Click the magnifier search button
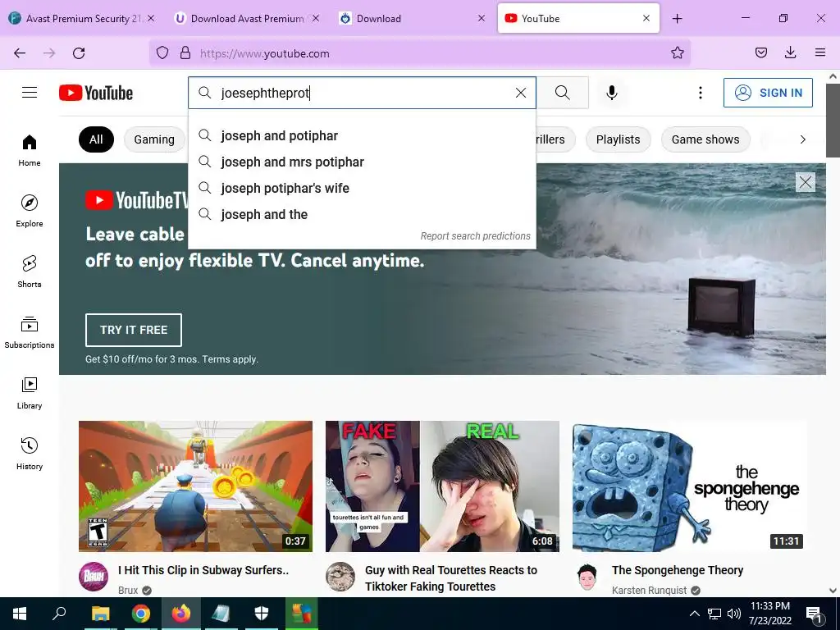Screen dimensions: 840x630 (563, 93)
